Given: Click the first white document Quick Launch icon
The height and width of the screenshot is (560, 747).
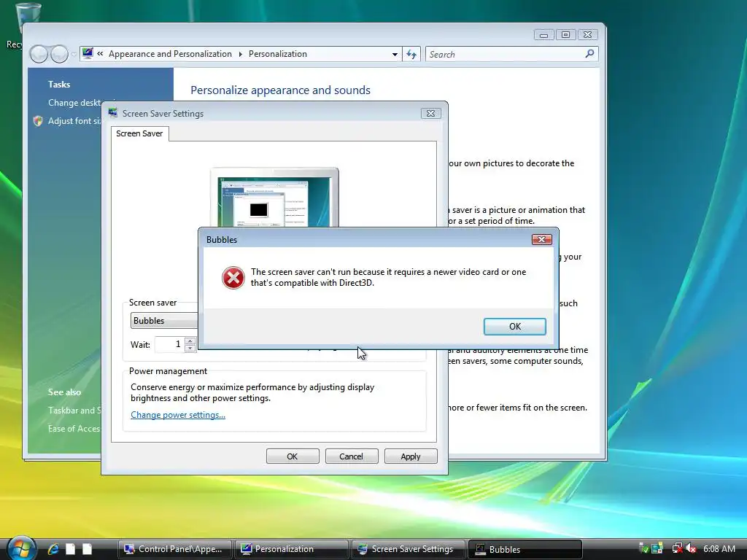Looking at the screenshot, I should (x=71, y=549).
